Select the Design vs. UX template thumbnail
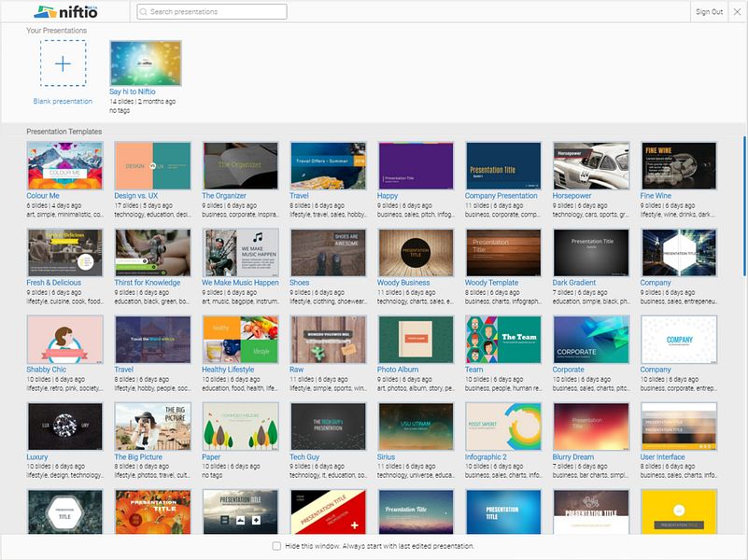The width and height of the screenshot is (748, 560). tap(152, 165)
